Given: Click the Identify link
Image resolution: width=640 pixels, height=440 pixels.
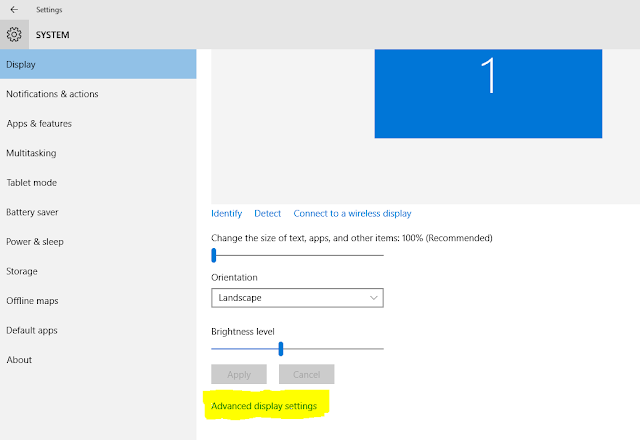Looking at the screenshot, I should tap(227, 213).
